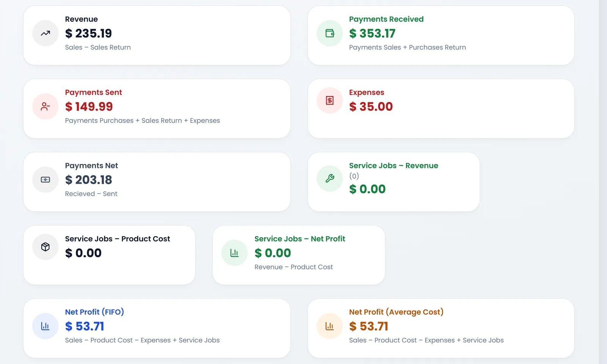Click the Expenses receipt icon

pos(330,100)
